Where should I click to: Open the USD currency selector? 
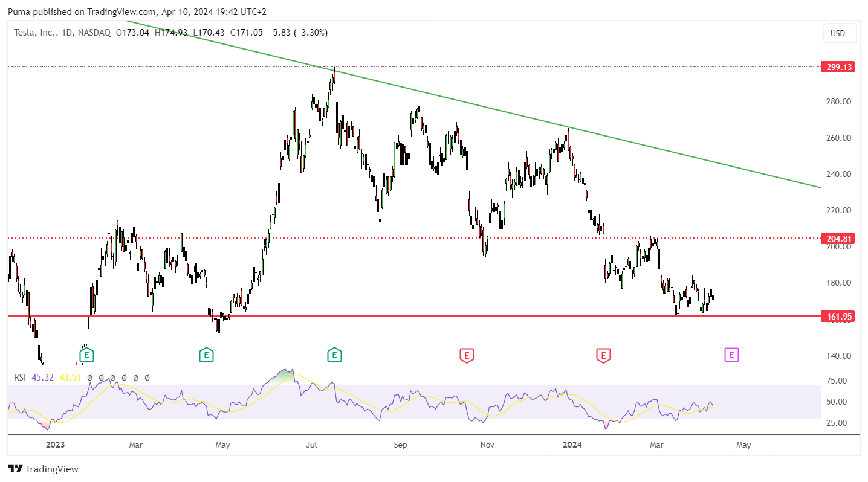click(840, 33)
